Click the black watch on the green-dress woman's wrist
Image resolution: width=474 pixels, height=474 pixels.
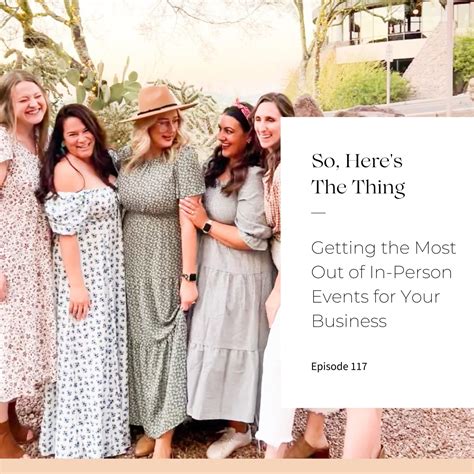coord(189,277)
